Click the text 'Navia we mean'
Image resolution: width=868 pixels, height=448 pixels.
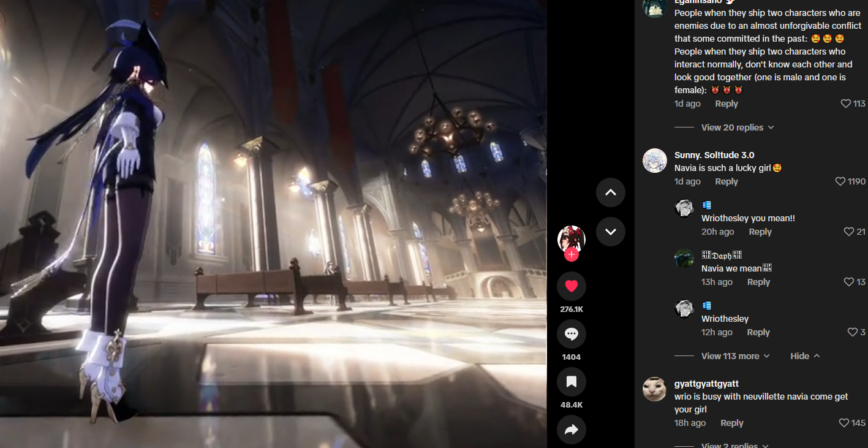(731, 268)
